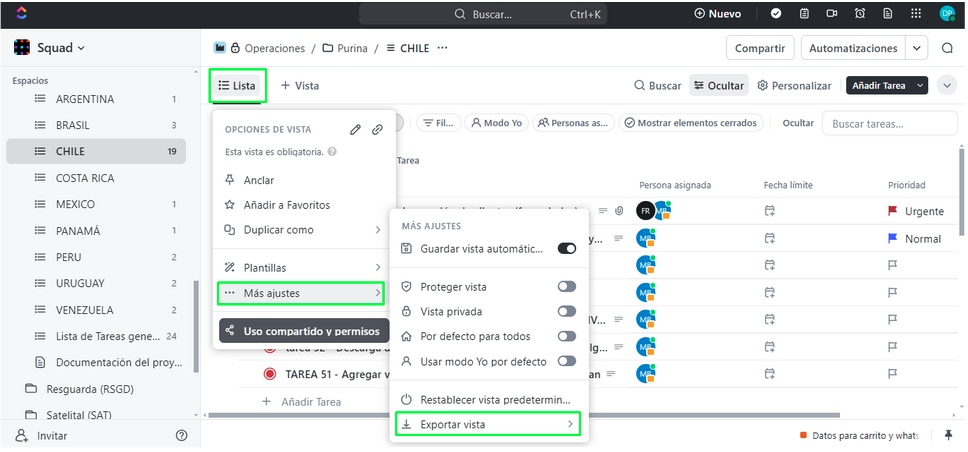Open breadcrumb ellipsis next to CHILE
Viewport: 968px width, 452px height.
(x=442, y=48)
